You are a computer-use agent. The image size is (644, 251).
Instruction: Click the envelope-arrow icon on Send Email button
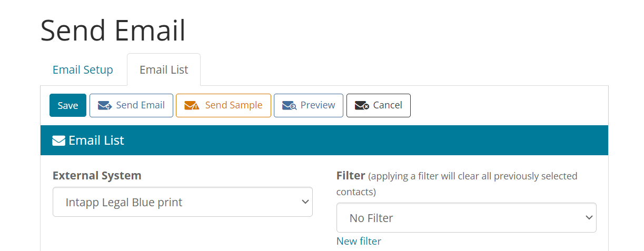(x=105, y=105)
